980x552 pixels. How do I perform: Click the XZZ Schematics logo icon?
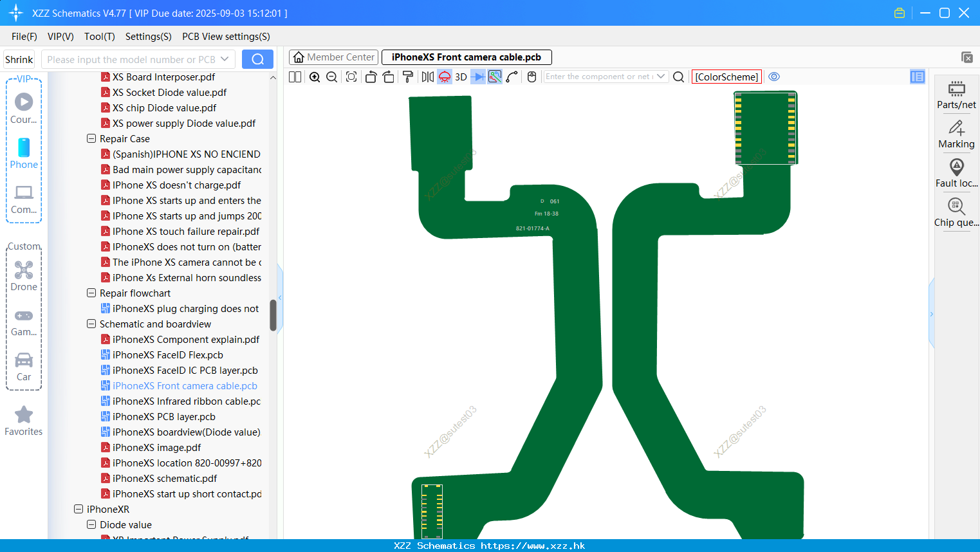pyautogui.click(x=16, y=13)
